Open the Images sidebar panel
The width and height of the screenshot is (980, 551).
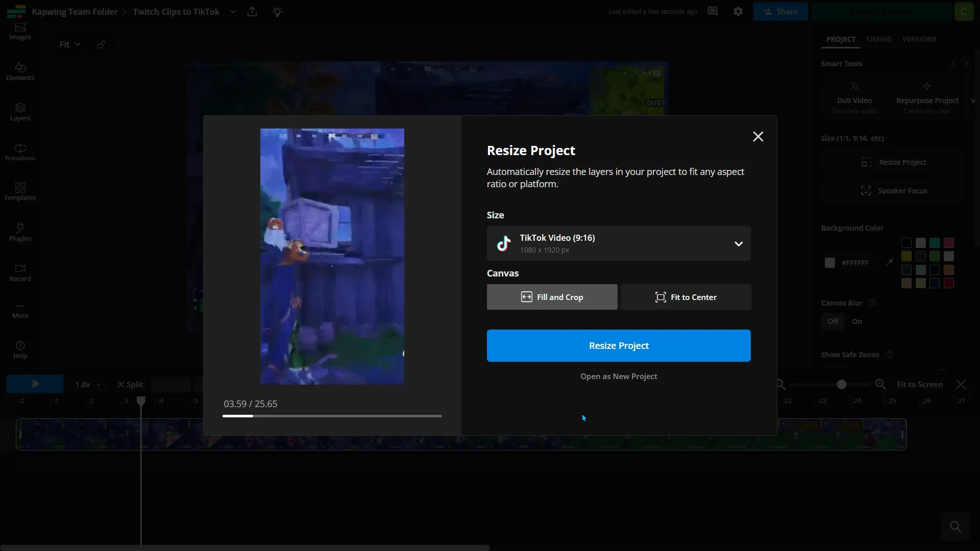click(x=20, y=32)
